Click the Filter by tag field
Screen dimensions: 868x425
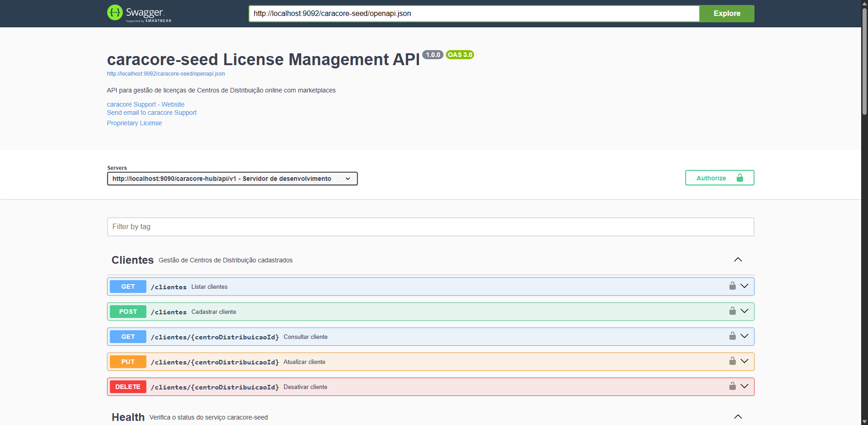(430, 227)
